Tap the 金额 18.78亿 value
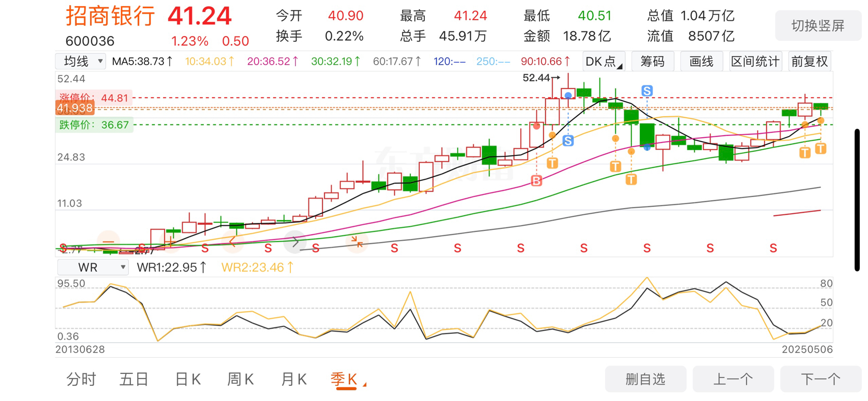This screenshot has width=868, height=401. coord(587,36)
